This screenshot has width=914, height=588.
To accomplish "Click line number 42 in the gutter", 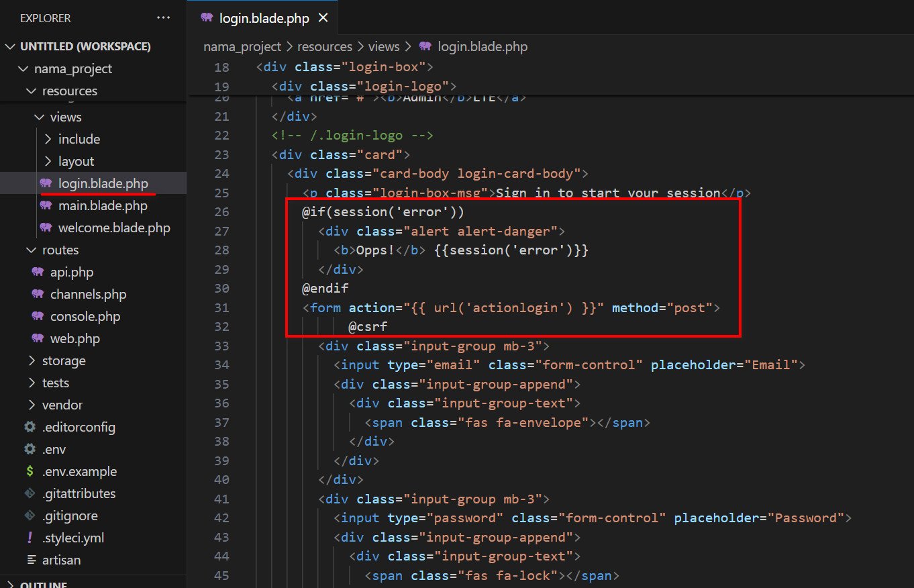I will pyautogui.click(x=221, y=518).
